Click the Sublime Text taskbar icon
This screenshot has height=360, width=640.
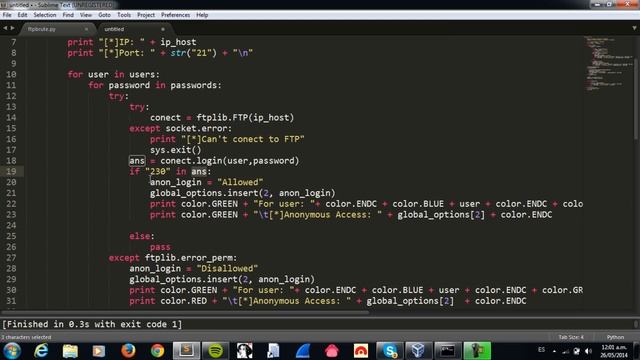click(x=186, y=351)
